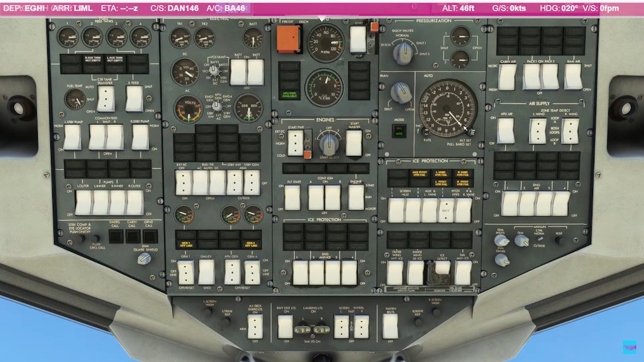The image size is (644, 362).
Task: Click the fuel temp gauge
Action: coord(75,99)
